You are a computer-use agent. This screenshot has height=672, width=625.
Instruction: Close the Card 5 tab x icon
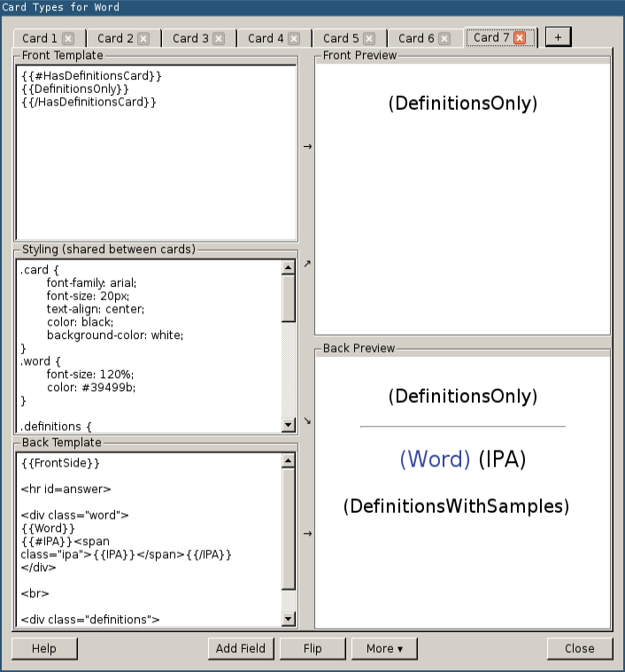point(369,39)
